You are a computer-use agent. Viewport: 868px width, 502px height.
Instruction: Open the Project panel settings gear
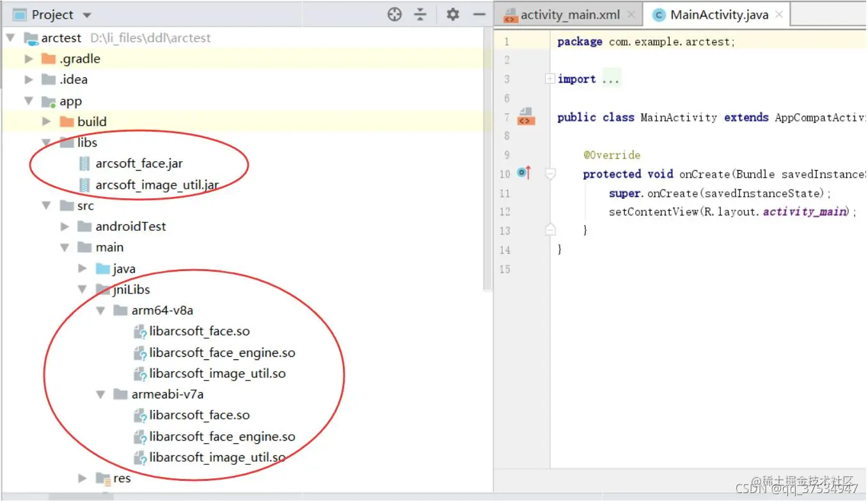pos(453,14)
